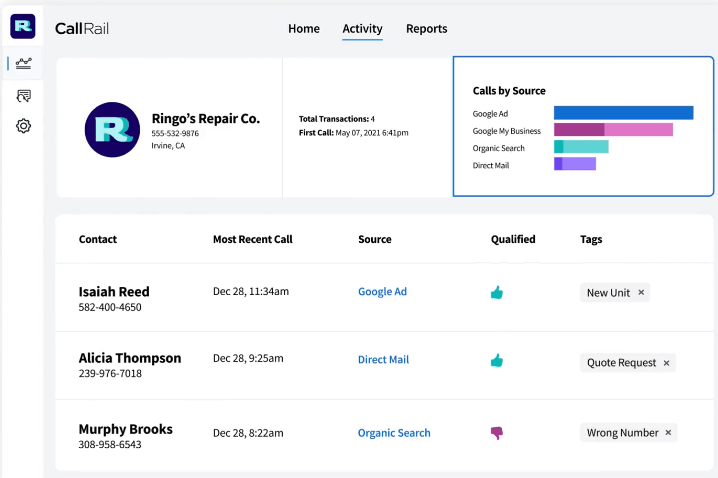Go to the Home tab
This screenshot has height=478, width=718.
click(304, 29)
